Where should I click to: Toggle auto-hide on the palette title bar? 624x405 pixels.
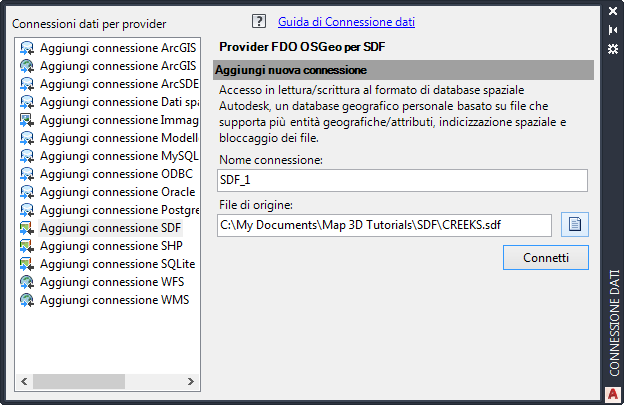614,30
